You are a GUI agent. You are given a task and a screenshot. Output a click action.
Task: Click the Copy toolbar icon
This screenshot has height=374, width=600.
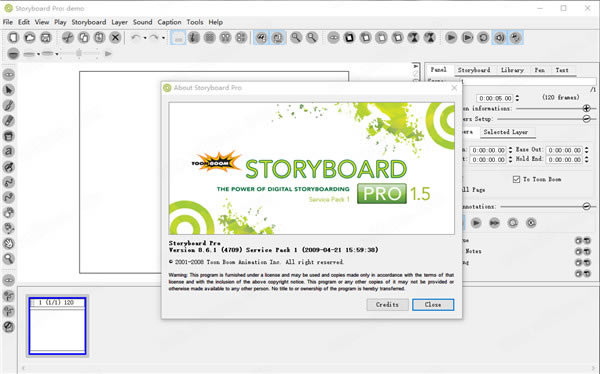coord(84,38)
